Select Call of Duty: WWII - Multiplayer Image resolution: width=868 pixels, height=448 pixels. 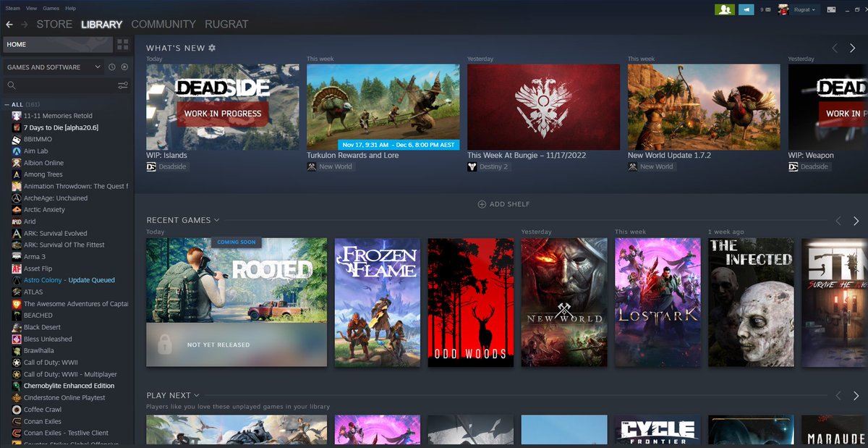[70, 374]
